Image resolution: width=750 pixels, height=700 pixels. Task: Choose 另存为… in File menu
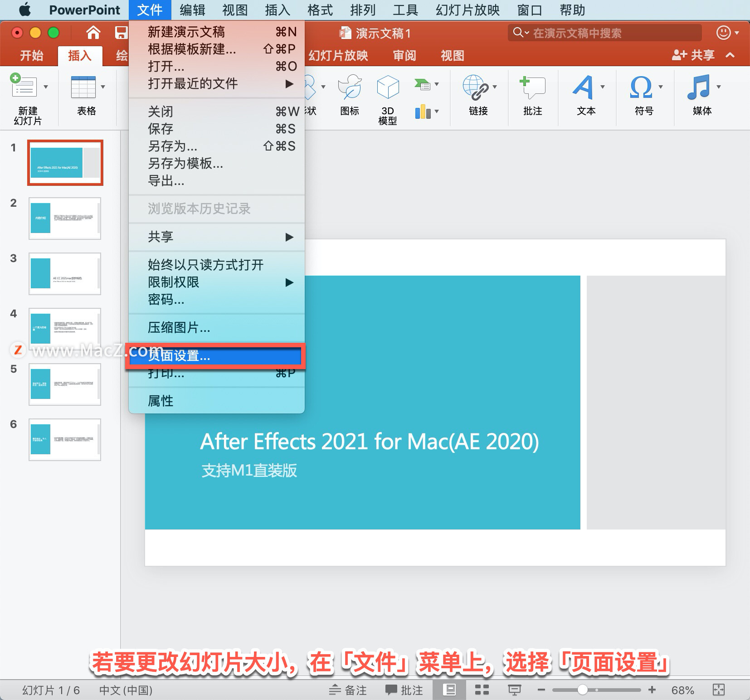[217, 146]
